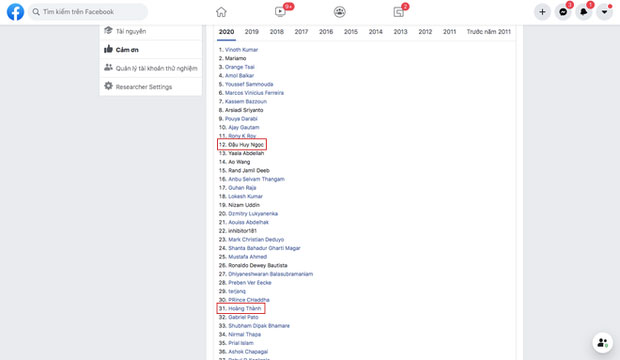Click inhibitor181 list entry
This screenshot has height=360, width=620.
(x=242, y=231)
